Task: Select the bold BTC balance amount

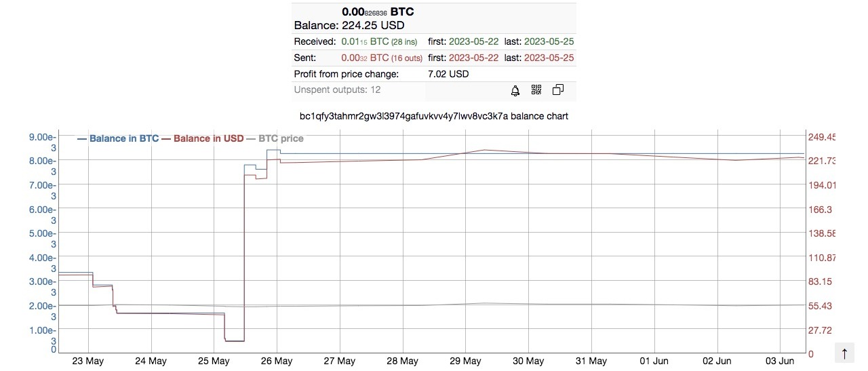Action: [378, 12]
